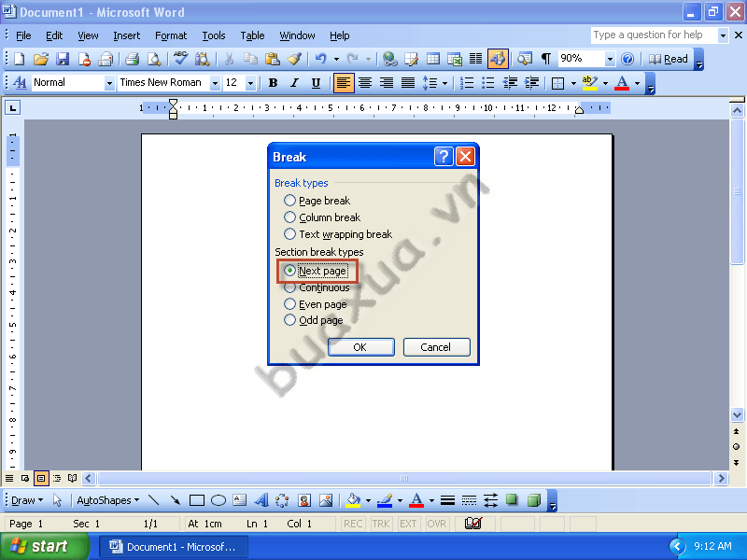
Task: Click the Read layout button
Action: click(669, 59)
